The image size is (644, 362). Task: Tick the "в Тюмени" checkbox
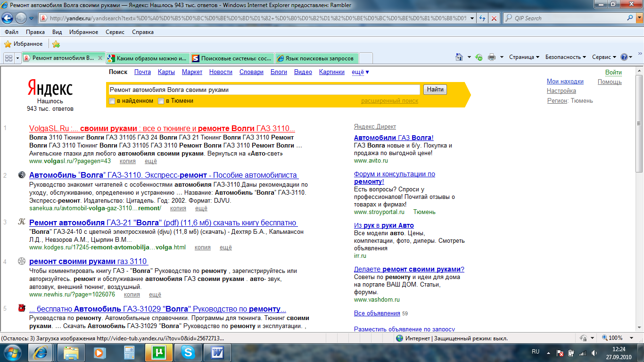pos(161,101)
